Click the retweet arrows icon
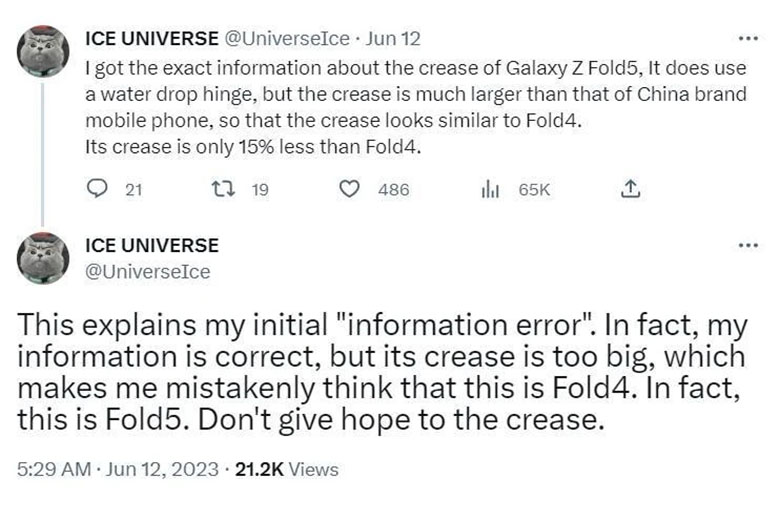The image size is (780, 520). (223, 189)
